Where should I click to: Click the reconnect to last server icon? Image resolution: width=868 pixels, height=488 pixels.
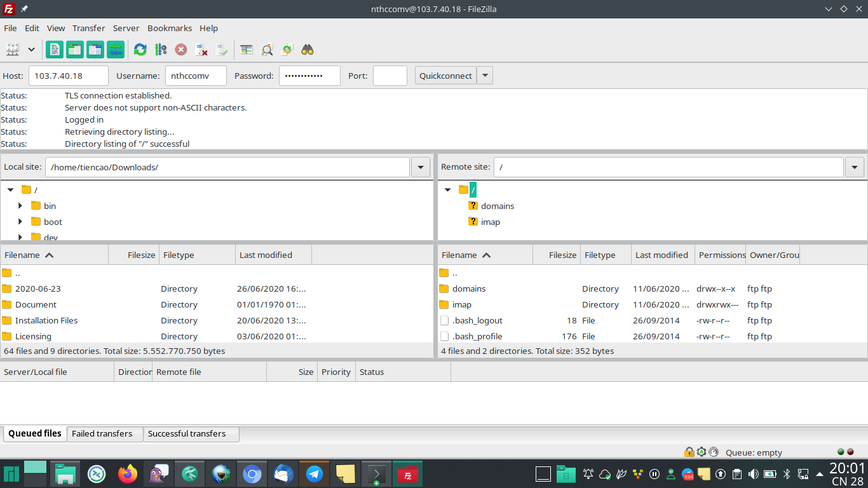pos(222,50)
